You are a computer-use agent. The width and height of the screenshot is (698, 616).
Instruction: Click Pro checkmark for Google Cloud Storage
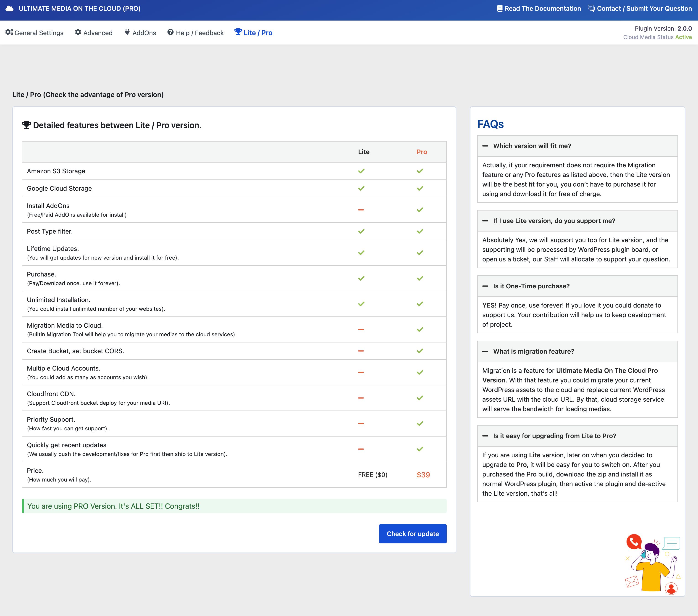point(420,188)
